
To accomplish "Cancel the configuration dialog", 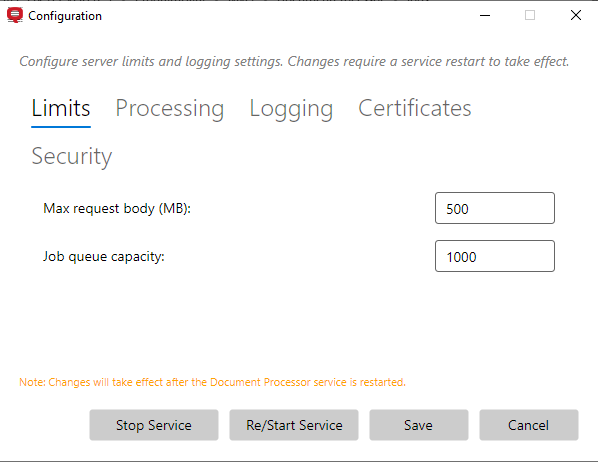I will [529, 425].
